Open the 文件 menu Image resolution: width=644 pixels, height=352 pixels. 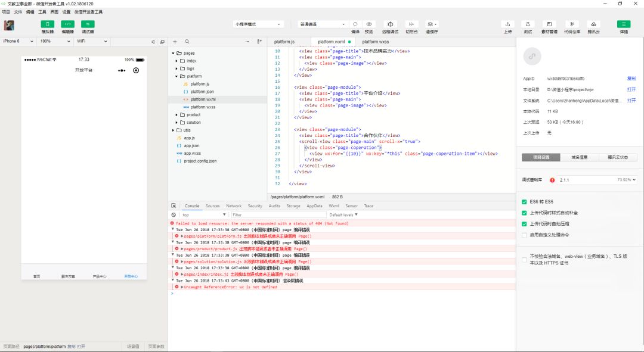(x=18, y=12)
